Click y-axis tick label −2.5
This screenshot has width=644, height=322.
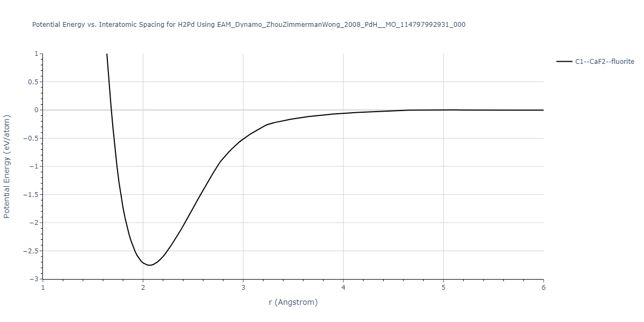pyautogui.click(x=31, y=251)
